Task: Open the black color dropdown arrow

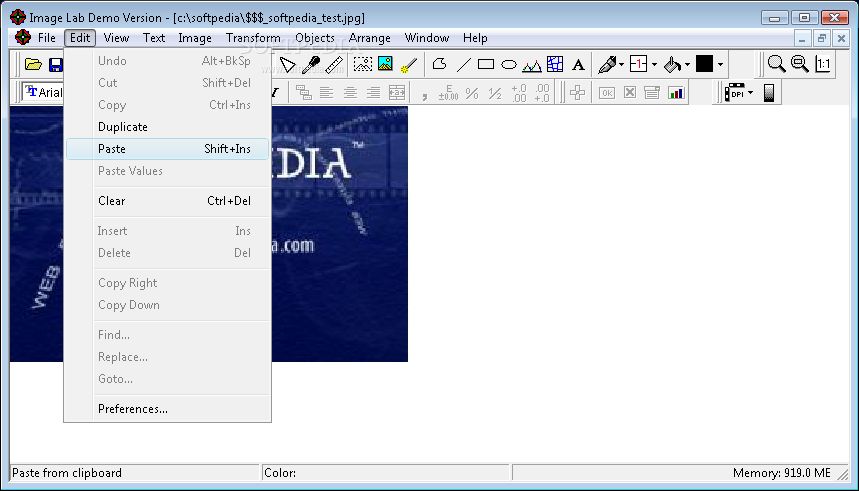Action: [x=720, y=65]
